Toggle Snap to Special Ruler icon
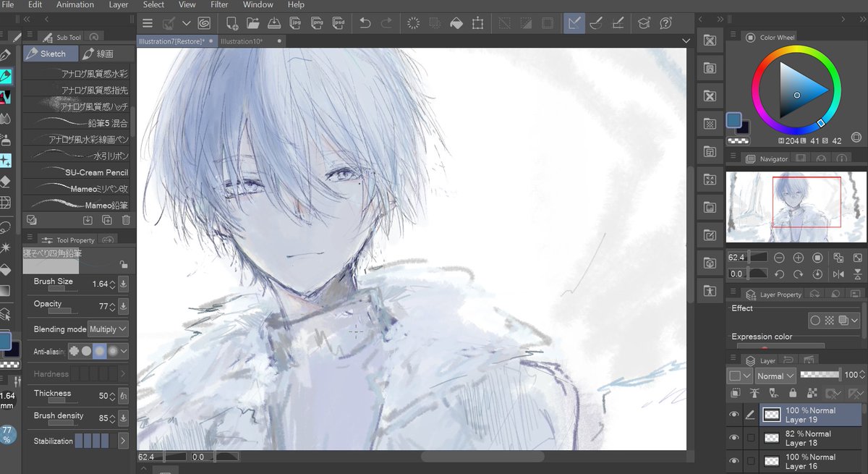868x474 pixels. tap(596, 23)
